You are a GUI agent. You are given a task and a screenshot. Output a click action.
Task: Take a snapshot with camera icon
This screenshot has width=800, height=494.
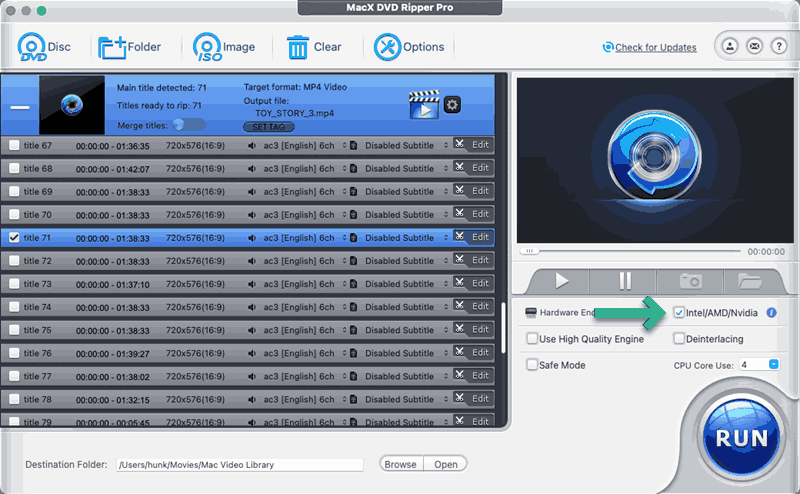(691, 281)
